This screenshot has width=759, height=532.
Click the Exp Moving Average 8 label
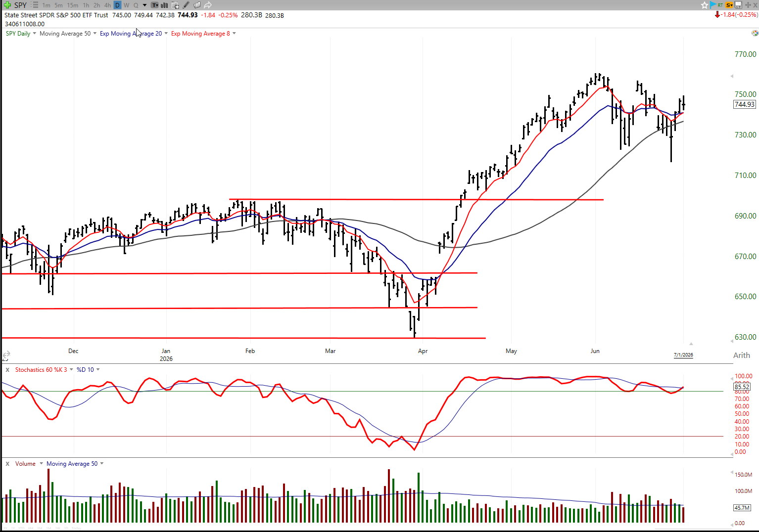[200, 34]
